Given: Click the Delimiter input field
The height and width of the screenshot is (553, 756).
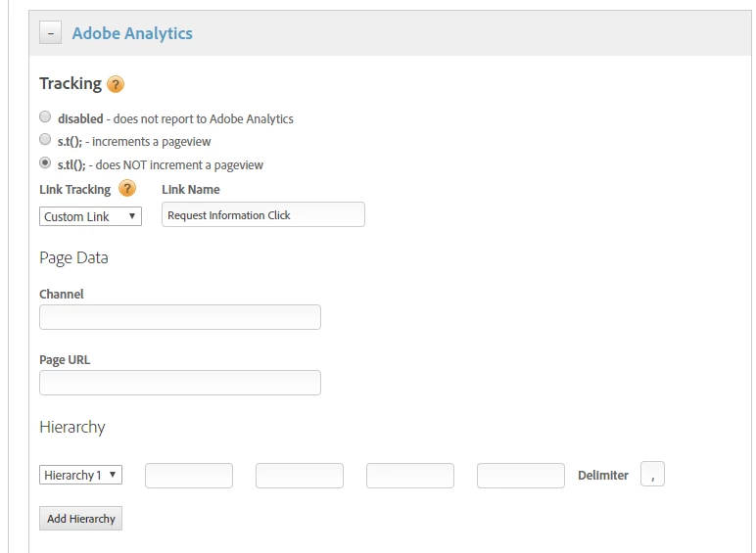Looking at the screenshot, I should (x=652, y=474).
